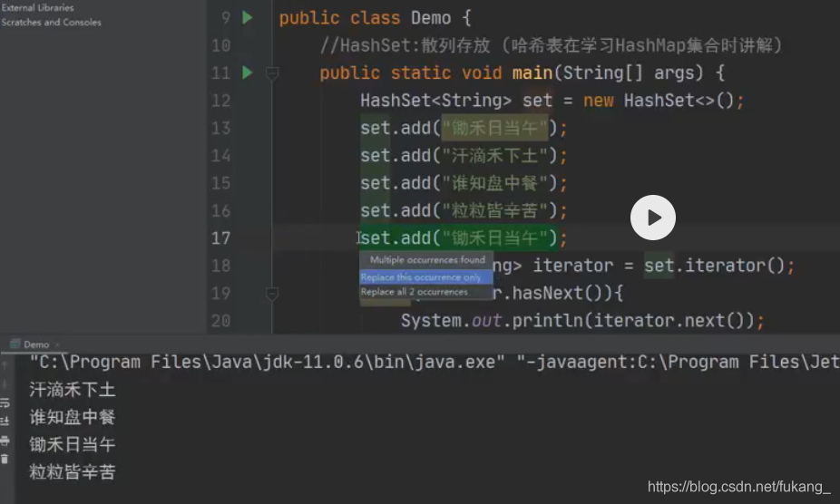Choose 'Replace all 2 occurrences'
This screenshot has height=504, width=840.
click(425, 292)
